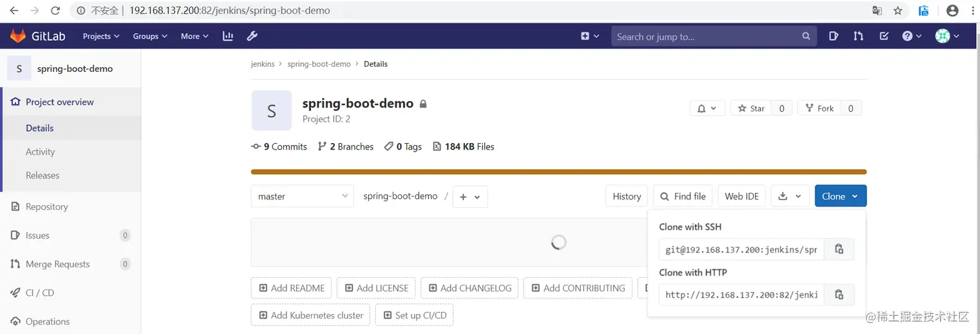Copy the SSH clone URL
The width and height of the screenshot is (980, 334).
tap(839, 249)
